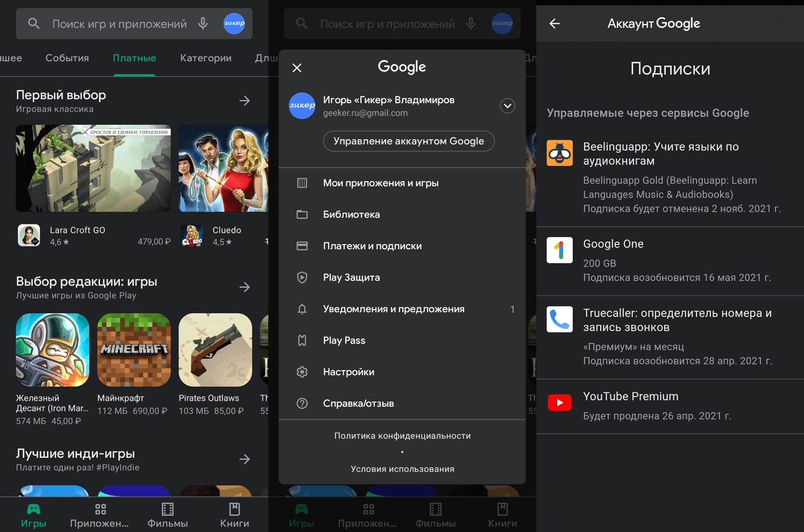
Task: Expand Выбор редакции: игры section arrow
Action: tap(245, 287)
